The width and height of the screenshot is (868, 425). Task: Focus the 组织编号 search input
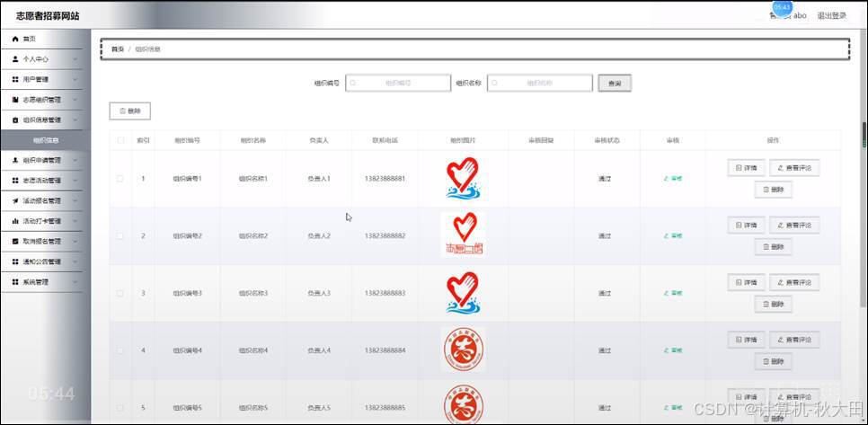click(398, 83)
